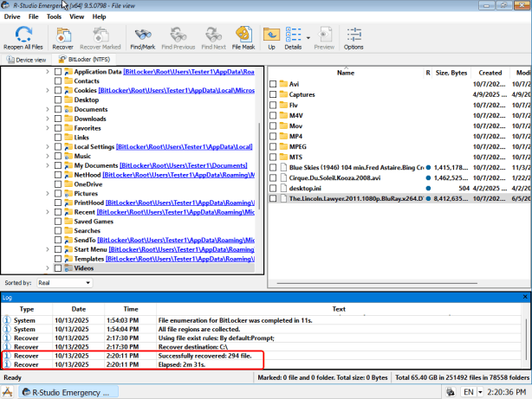Viewport: 532px width, 399px height.
Task: Click R-Studio Emergency taskbar button
Action: (x=69, y=391)
